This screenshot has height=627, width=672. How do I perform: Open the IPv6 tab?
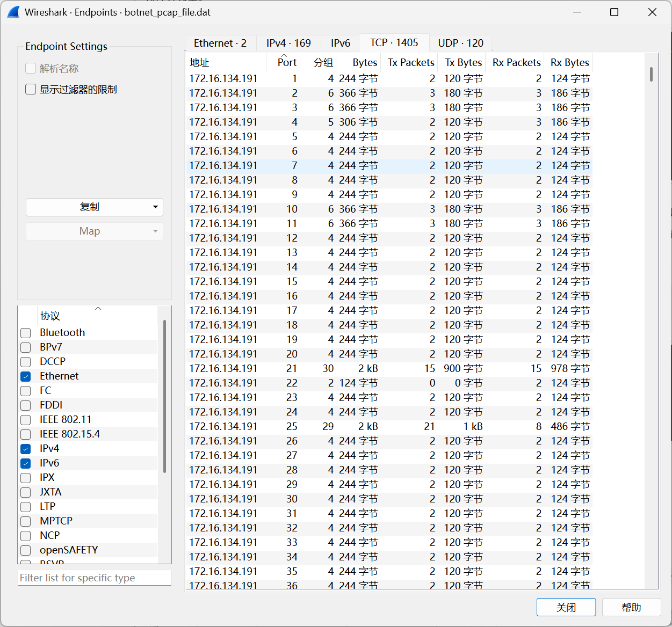coord(341,43)
